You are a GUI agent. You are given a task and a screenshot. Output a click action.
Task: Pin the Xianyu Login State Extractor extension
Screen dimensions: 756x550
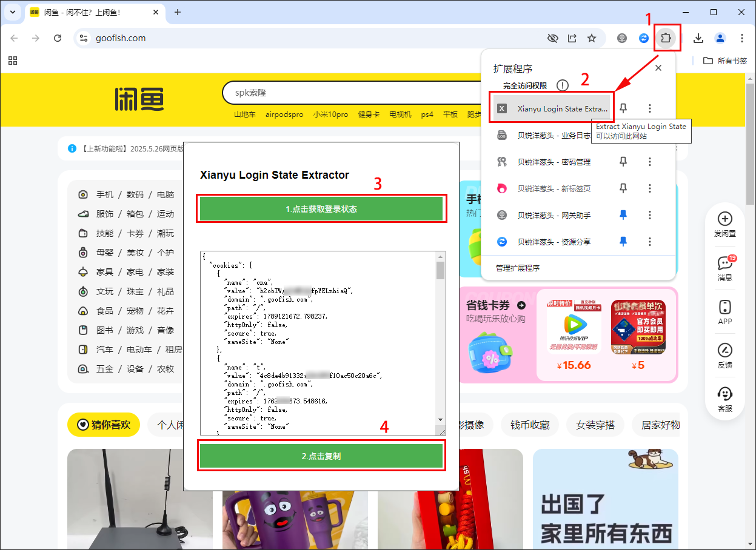tap(623, 108)
